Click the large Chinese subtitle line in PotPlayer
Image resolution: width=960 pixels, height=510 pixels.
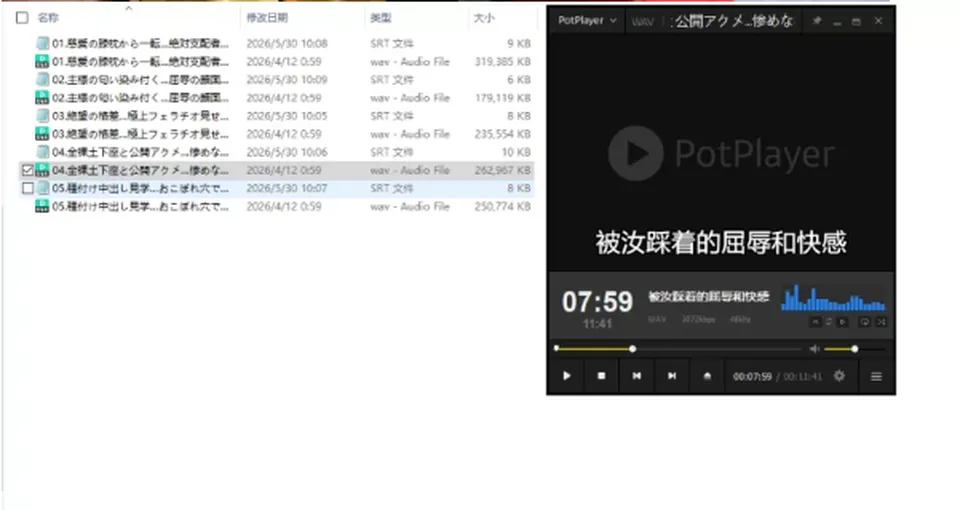[721, 243]
